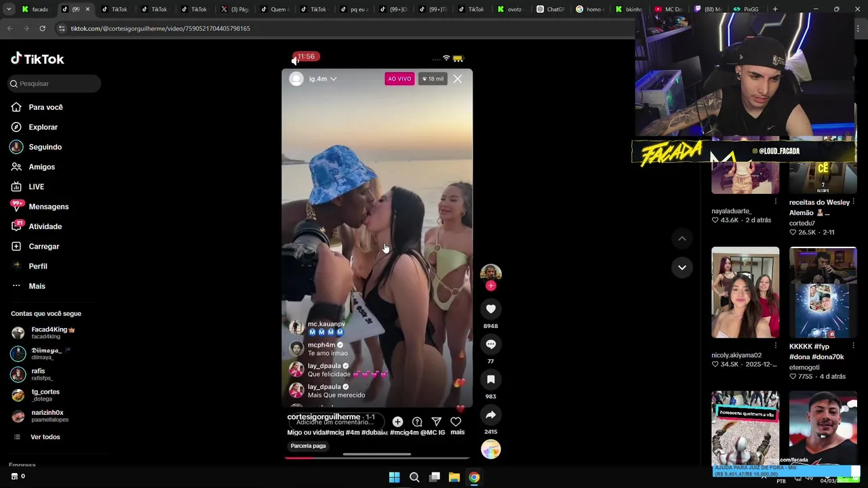This screenshot has width=868, height=488.
Task: Open the video comments bubble
Action: [x=491, y=344]
